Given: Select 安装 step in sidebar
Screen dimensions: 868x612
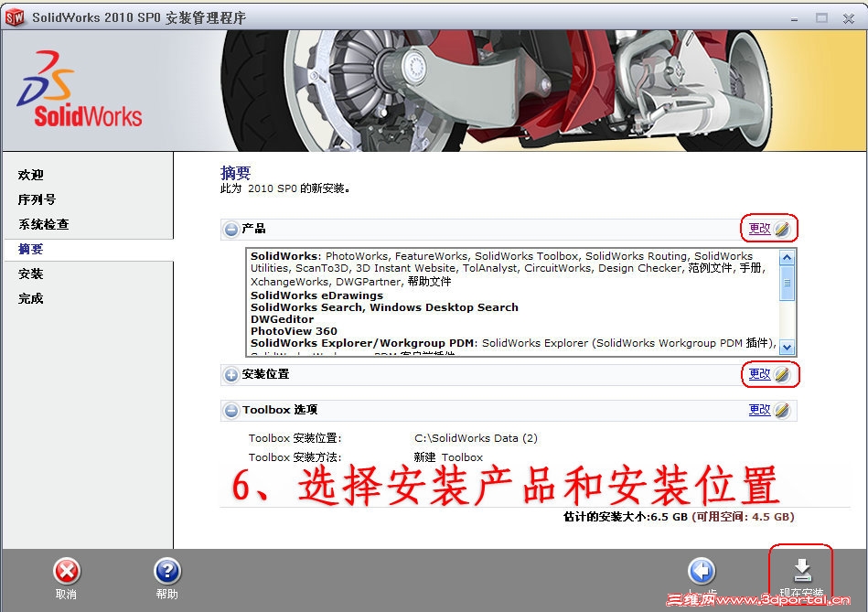Looking at the screenshot, I should point(30,274).
